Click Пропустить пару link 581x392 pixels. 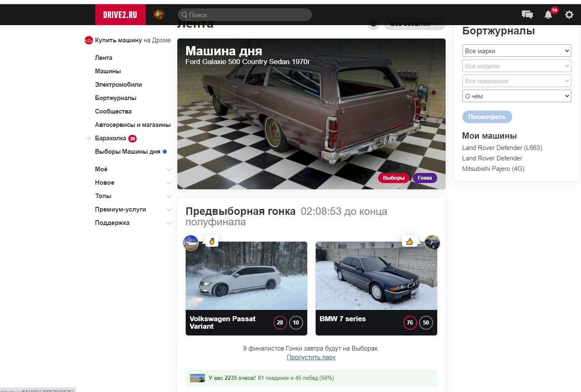[311, 357]
